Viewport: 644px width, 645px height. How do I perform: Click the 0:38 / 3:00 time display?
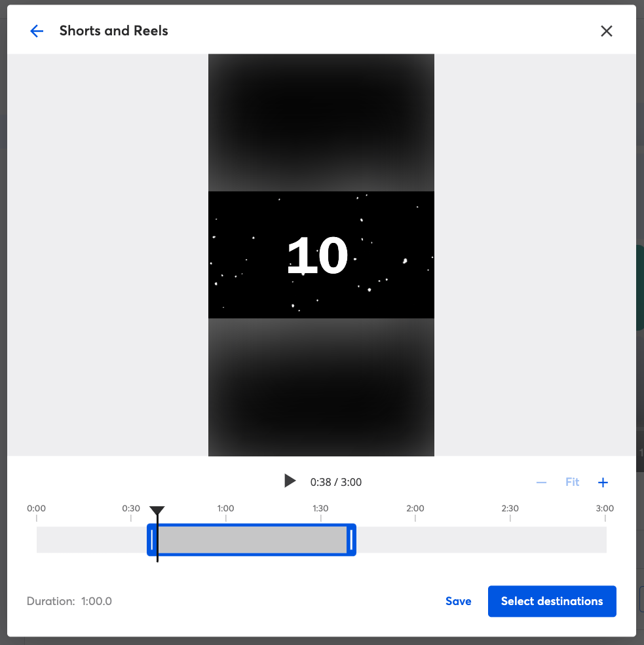(336, 482)
